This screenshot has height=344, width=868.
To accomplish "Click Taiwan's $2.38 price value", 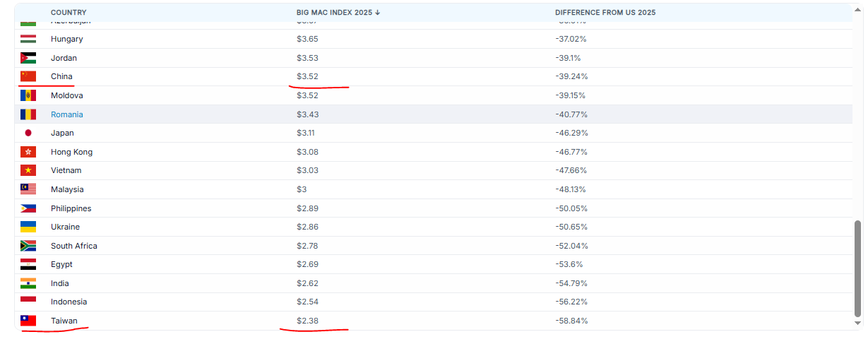I will (307, 321).
